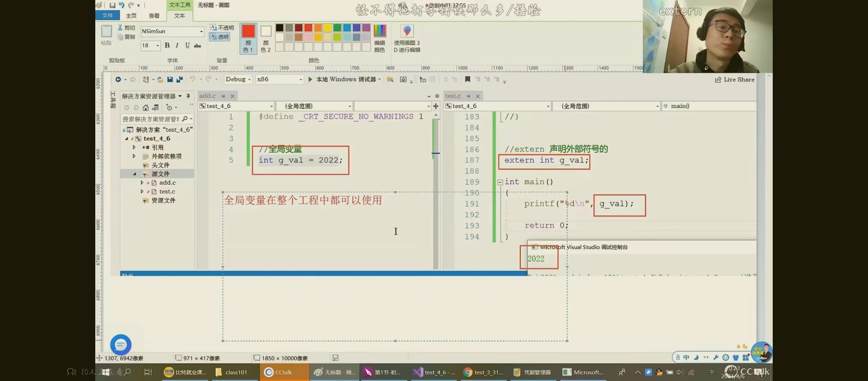
Task: Select transparent background option
Action: [220, 37]
